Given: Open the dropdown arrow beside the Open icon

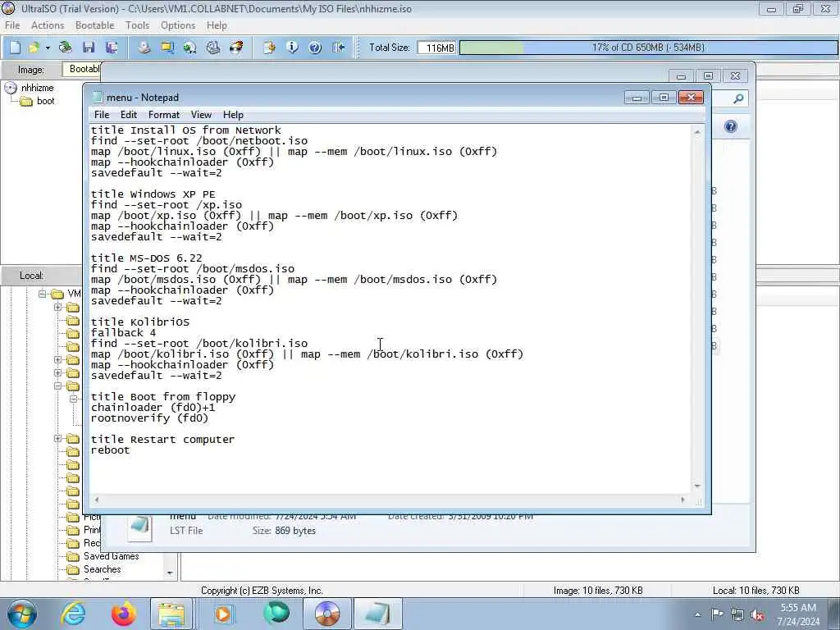Looking at the screenshot, I should (x=48, y=48).
